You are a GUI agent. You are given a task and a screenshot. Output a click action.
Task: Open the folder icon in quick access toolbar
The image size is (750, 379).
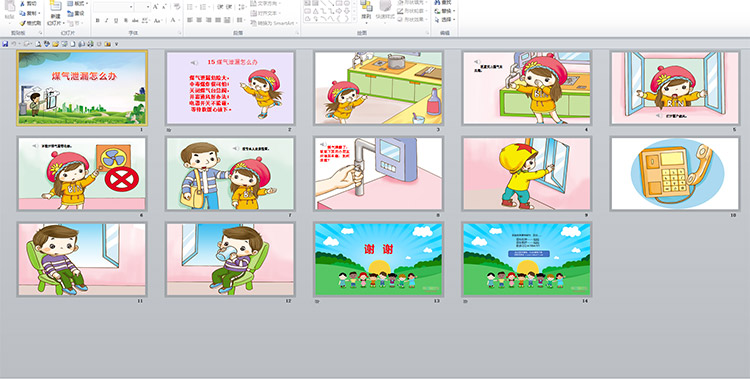(55, 44)
